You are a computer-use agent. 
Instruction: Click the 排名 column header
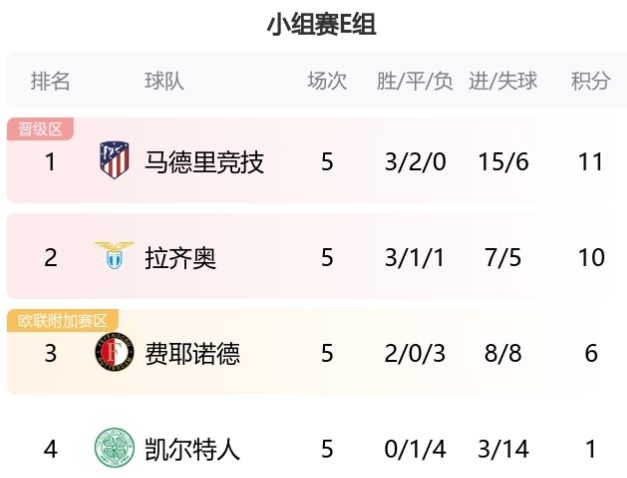pyautogui.click(x=50, y=81)
